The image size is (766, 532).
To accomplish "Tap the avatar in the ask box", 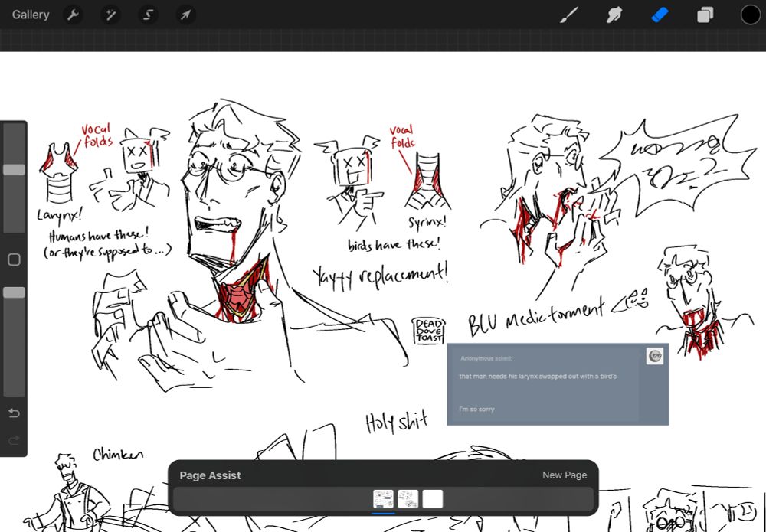I will [655, 356].
